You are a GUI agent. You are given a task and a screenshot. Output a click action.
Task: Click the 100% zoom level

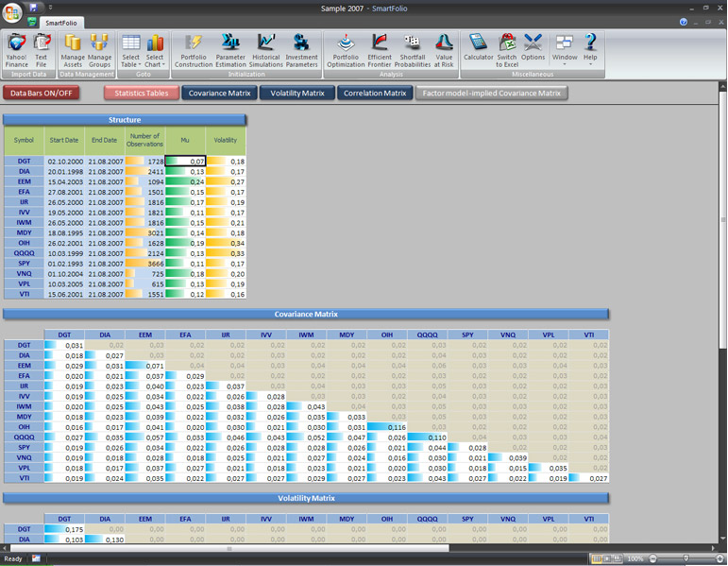[x=635, y=558]
